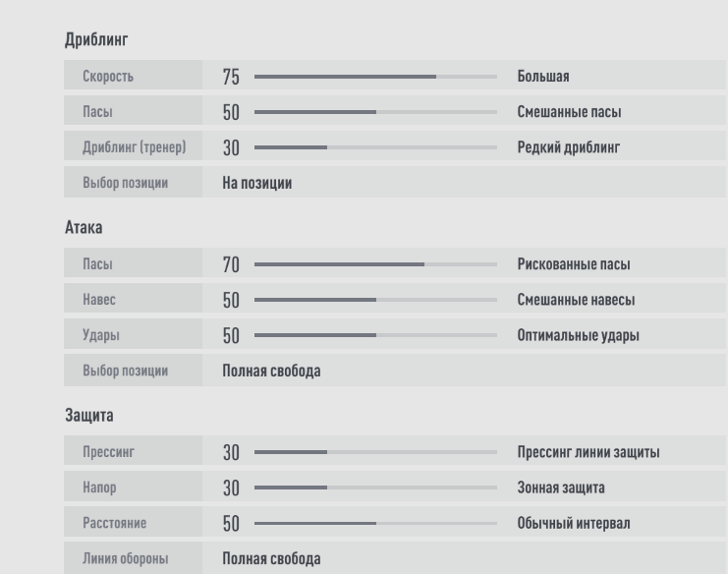Set the Удары slider position

(374, 335)
